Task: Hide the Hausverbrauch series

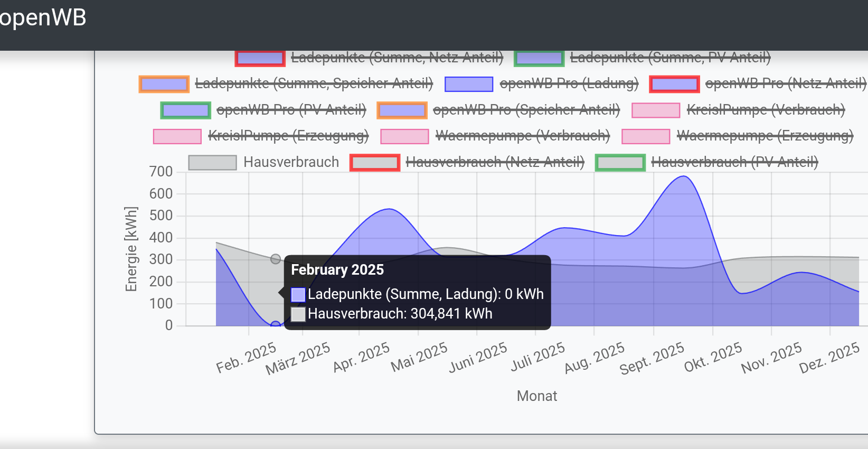Action: coord(291,162)
